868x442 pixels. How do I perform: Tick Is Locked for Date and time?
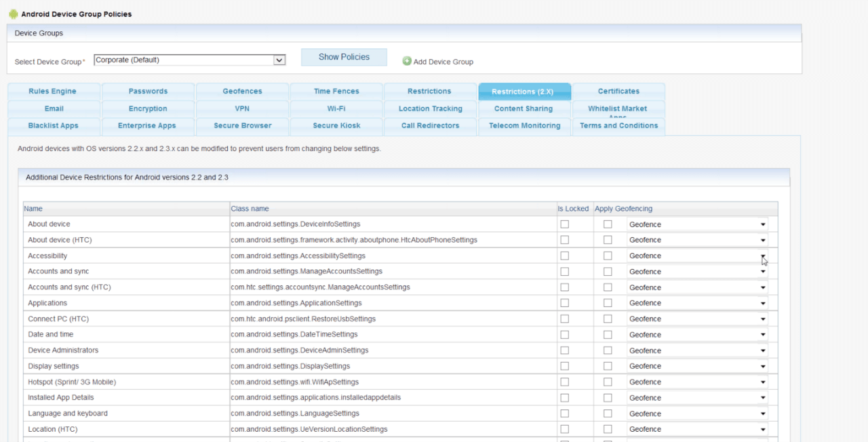click(565, 335)
